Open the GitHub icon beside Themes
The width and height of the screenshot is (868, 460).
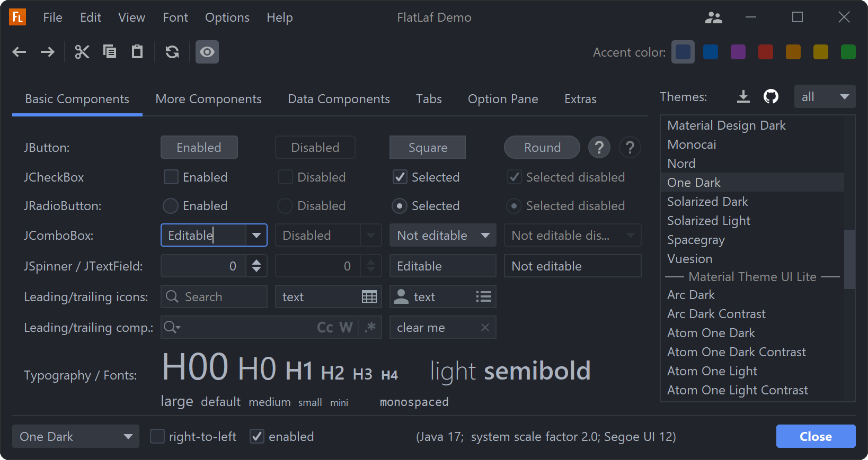click(770, 96)
